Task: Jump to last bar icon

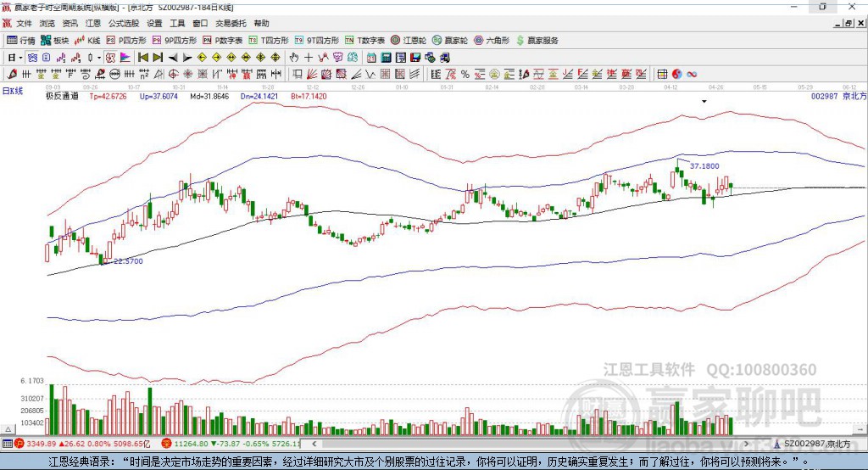Action: click(158, 58)
